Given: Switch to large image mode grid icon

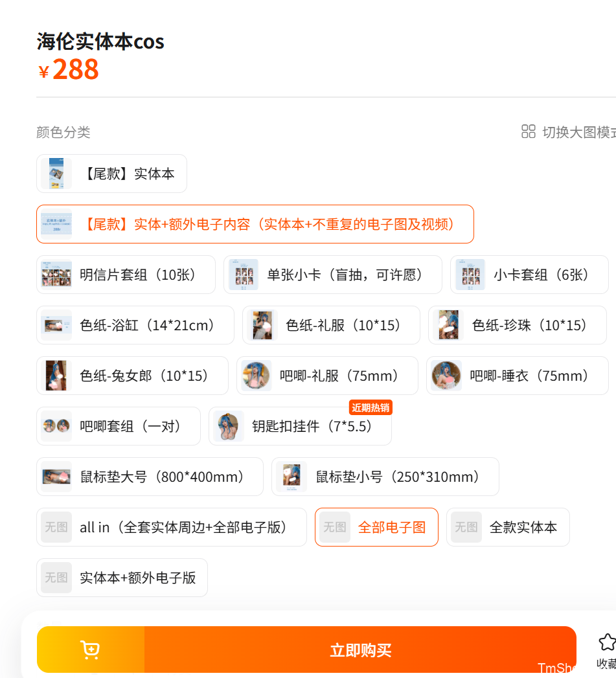Looking at the screenshot, I should click(x=528, y=131).
